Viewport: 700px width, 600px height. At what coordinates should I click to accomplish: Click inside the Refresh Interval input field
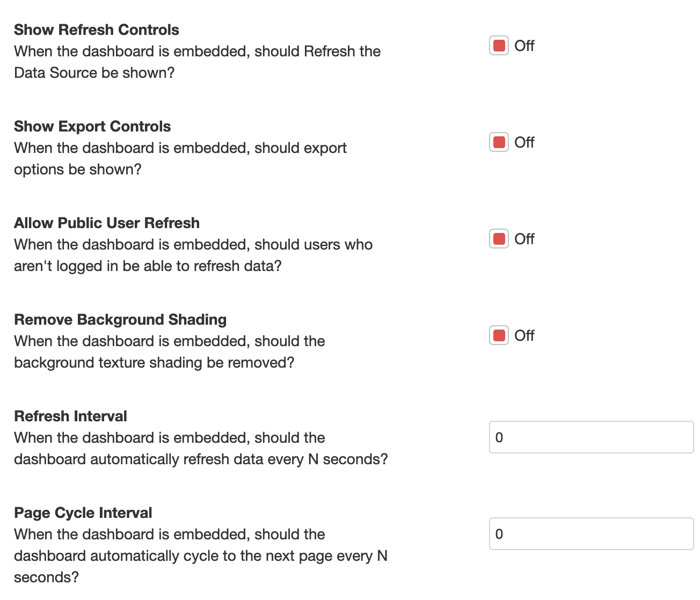click(x=590, y=437)
